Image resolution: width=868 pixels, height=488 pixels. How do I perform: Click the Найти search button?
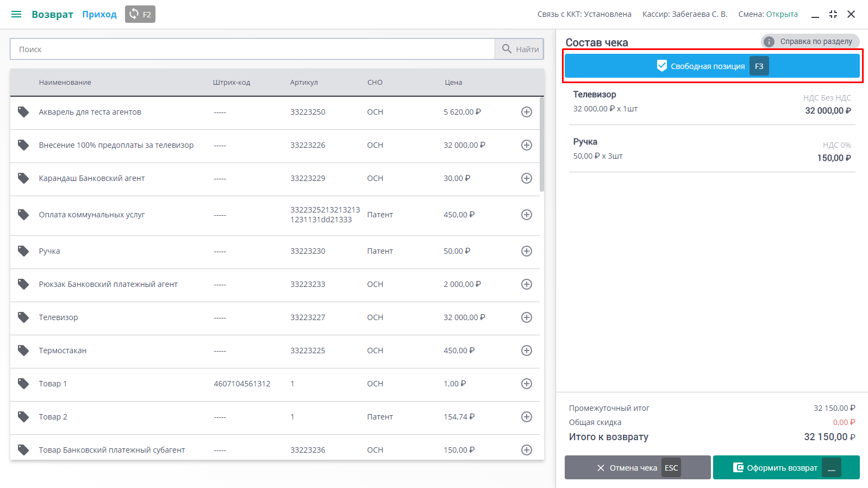pos(520,49)
